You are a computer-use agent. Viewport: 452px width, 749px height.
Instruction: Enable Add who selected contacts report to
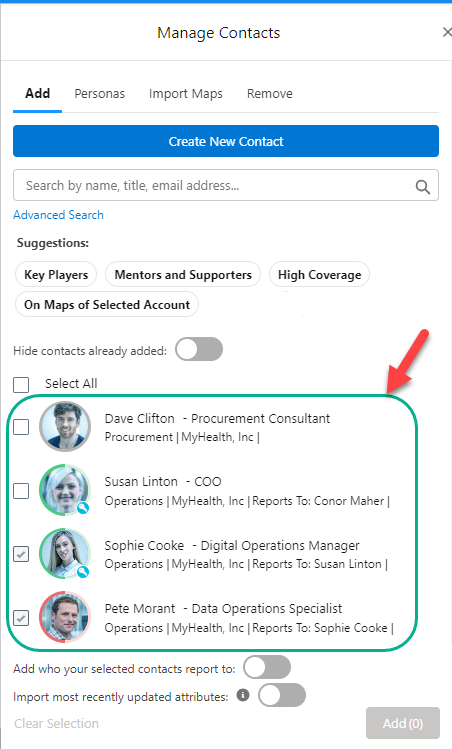click(267, 667)
